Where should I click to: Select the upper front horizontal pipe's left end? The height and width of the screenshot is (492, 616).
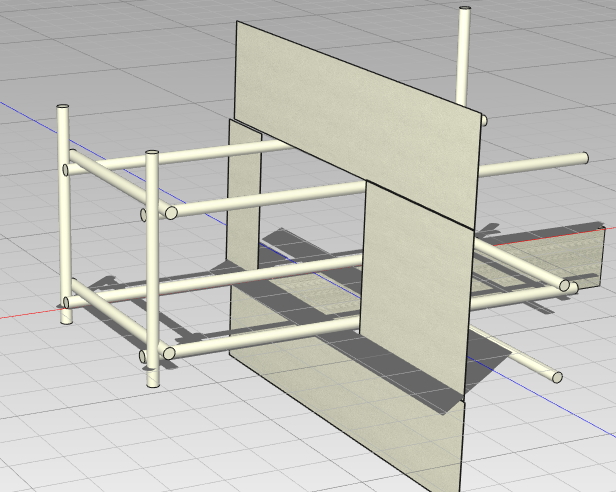coord(171,213)
